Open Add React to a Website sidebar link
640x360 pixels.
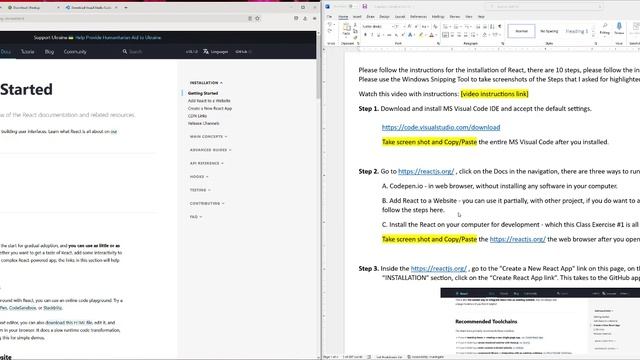click(209, 101)
